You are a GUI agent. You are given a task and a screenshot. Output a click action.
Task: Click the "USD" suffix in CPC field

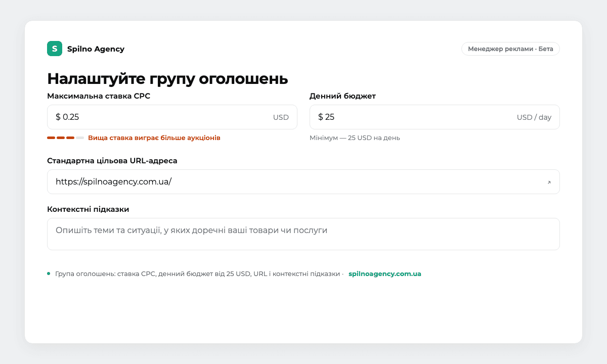[x=281, y=117]
